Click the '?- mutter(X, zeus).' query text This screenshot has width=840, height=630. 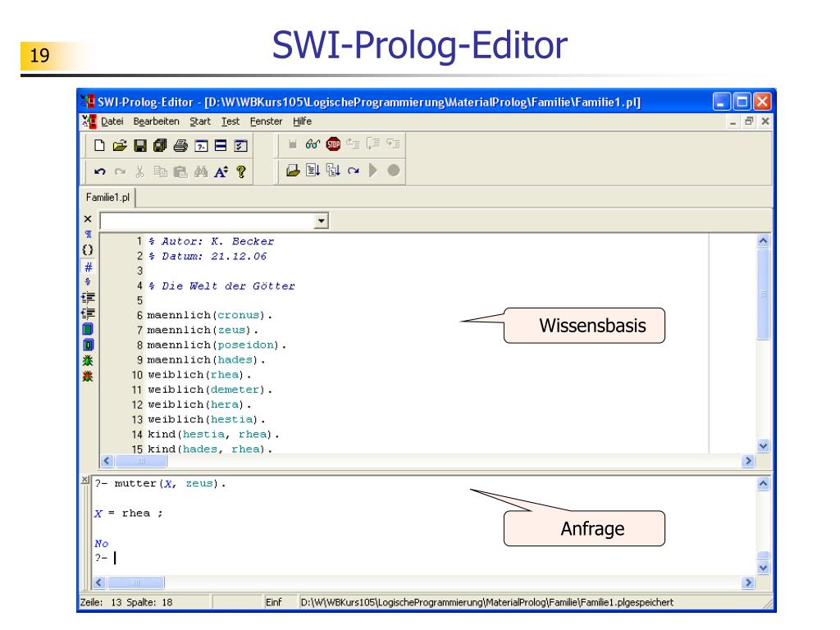[x=160, y=484]
